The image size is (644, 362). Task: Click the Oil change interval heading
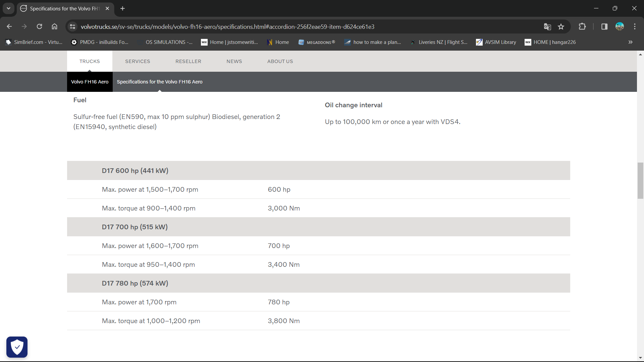click(x=354, y=105)
